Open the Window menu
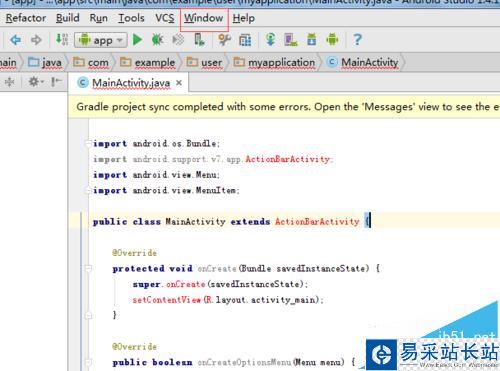500x371 pixels. click(204, 18)
